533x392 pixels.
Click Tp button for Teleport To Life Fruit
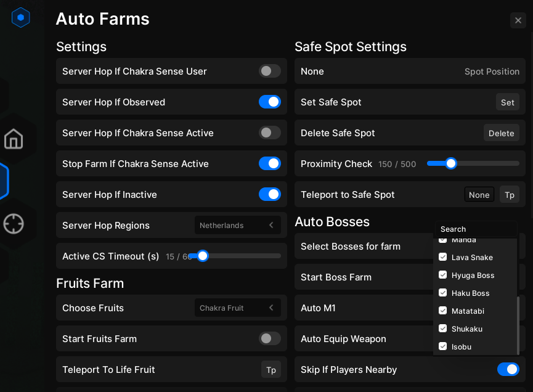pos(271,370)
